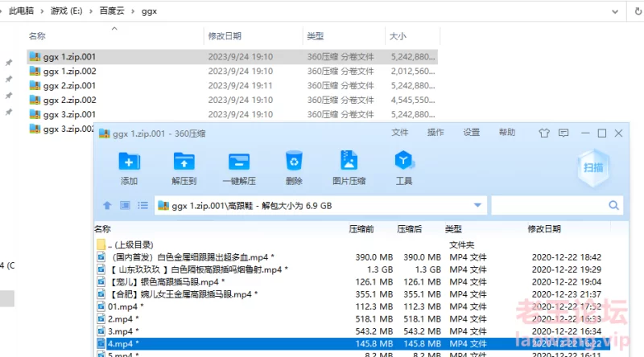
Task: Expand the chevron after 此电脑 in the breadcrumb
Action: tap(42, 11)
